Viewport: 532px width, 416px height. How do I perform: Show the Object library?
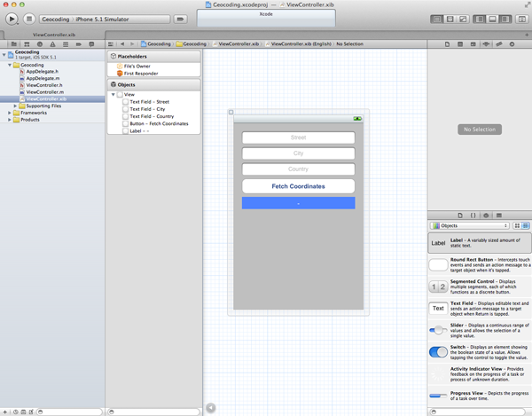pos(486,216)
